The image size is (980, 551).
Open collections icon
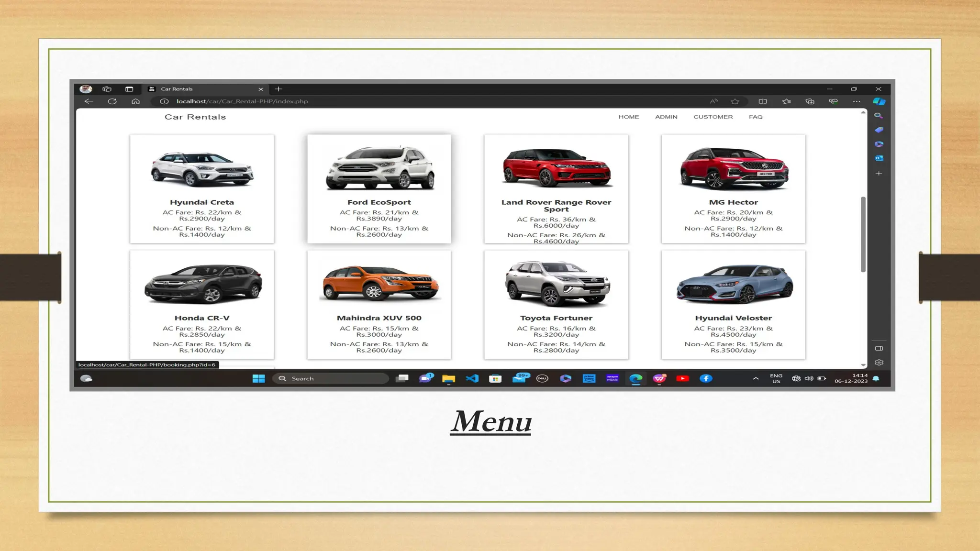[810, 101]
